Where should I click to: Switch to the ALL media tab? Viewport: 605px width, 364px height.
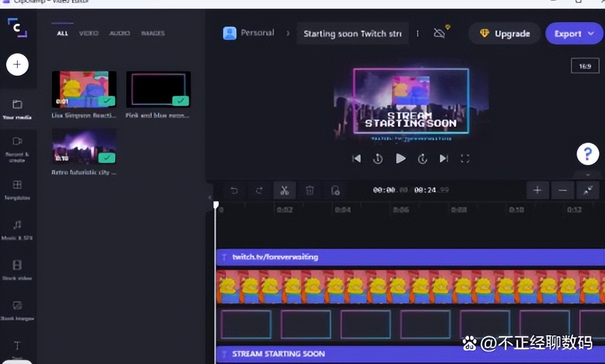pyautogui.click(x=62, y=33)
